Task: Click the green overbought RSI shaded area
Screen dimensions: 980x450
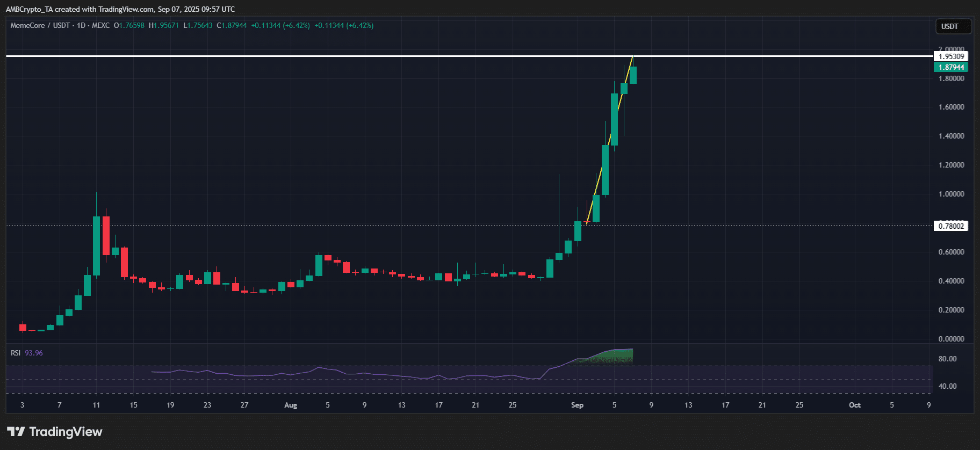Action: click(x=612, y=357)
